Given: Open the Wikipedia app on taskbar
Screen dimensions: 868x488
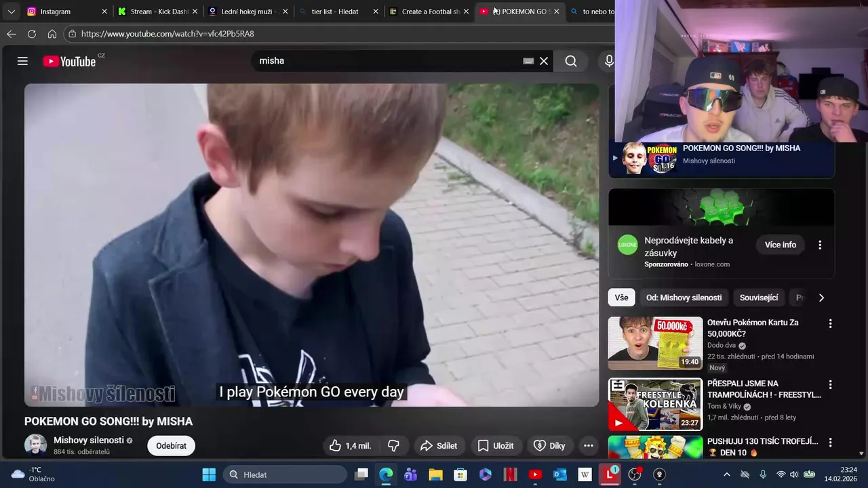Looking at the screenshot, I should coord(585,474).
